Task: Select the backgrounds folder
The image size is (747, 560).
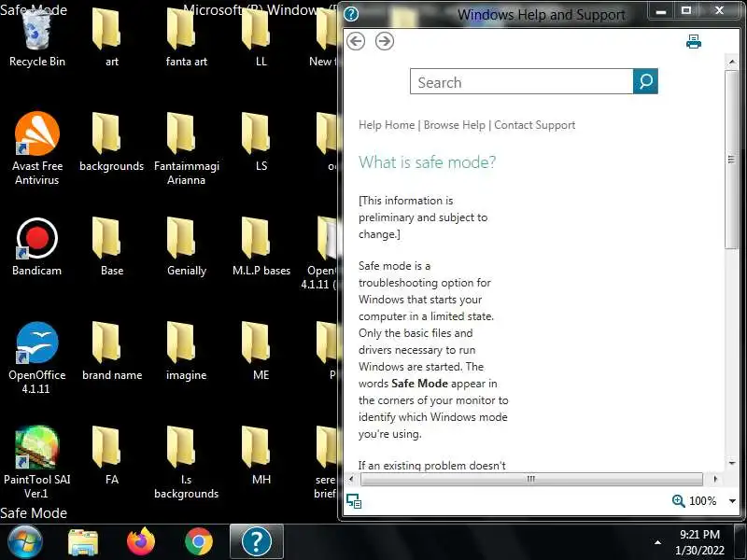Action: pyautogui.click(x=111, y=142)
